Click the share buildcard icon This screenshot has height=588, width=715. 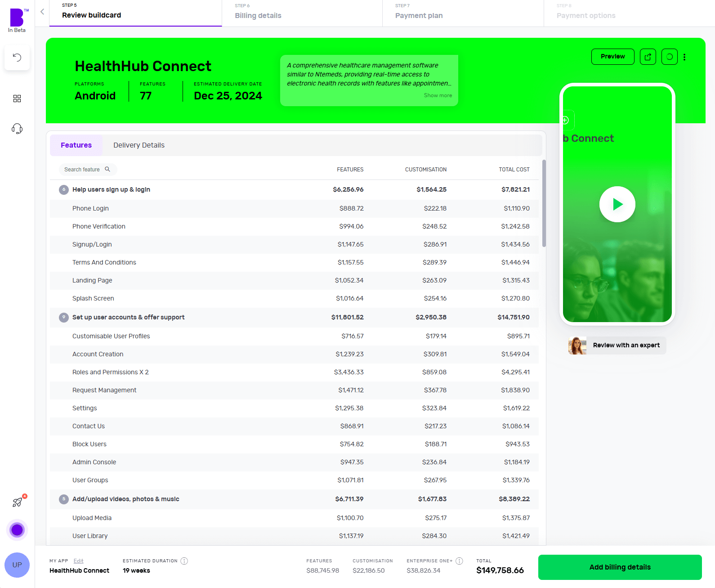tap(648, 57)
